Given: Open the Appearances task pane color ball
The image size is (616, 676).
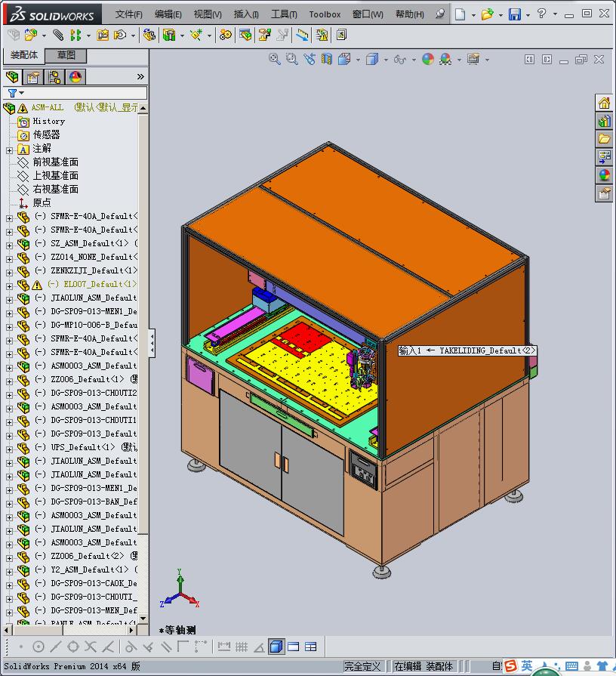Looking at the screenshot, I should point(604,175).
